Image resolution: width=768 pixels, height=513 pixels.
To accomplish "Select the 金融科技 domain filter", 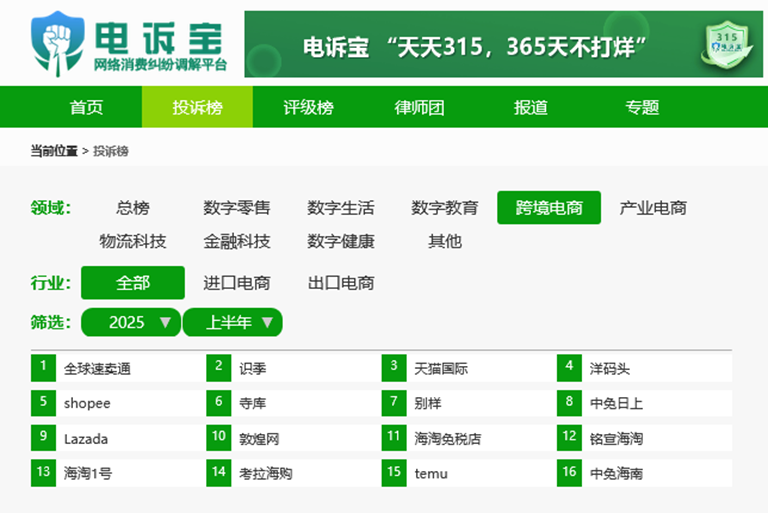I will [x=237, y=241].
